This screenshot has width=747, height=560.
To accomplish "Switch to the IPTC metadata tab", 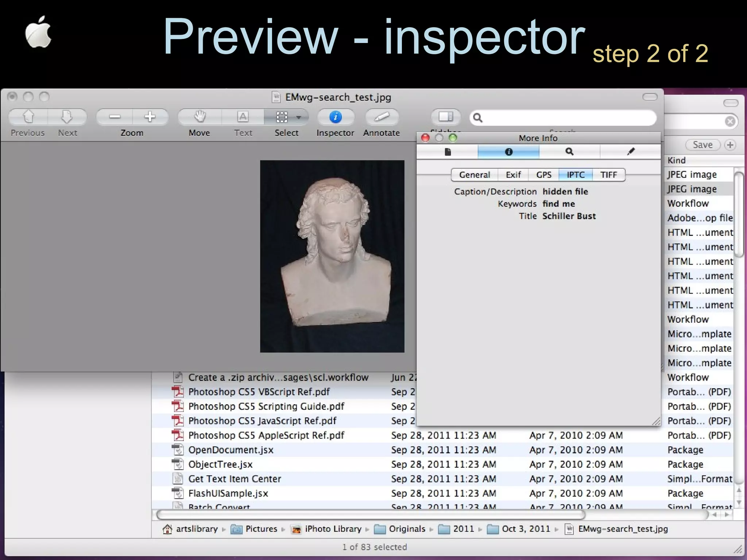I will click(576, 175).
